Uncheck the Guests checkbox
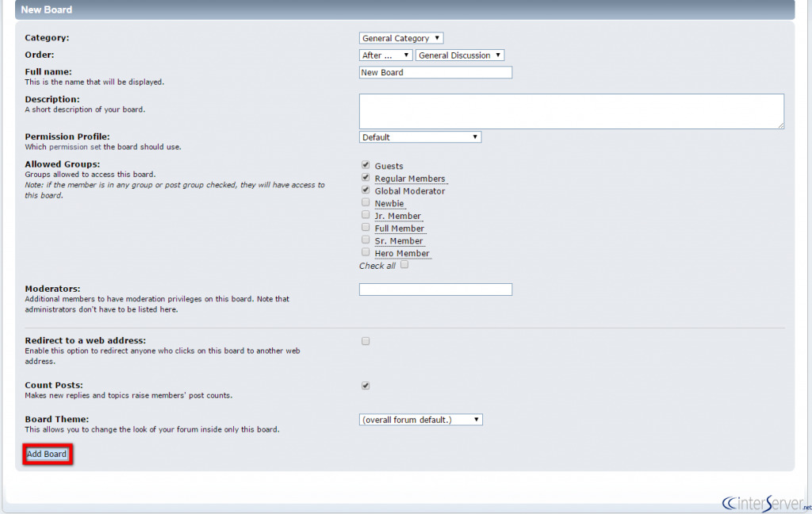The width and height of the screenshot is (812, 514). pyautogui.click(x=366, y=165)
